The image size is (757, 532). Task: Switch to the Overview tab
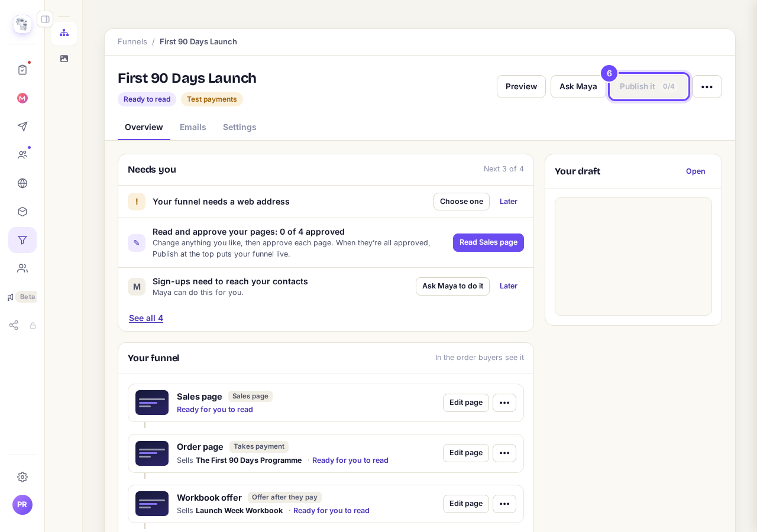pos(144,127)
